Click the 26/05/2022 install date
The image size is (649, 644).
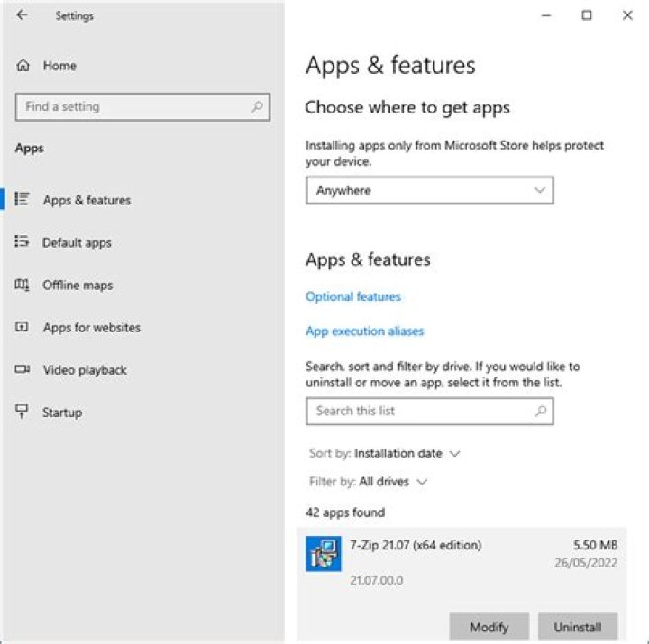[x=586, y=563]
